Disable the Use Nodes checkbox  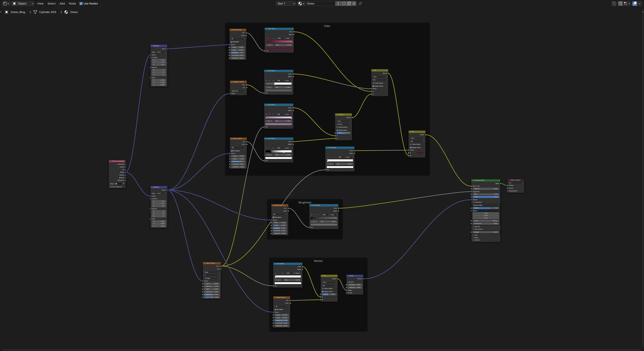pyautogui.click(x=81, y=4)
